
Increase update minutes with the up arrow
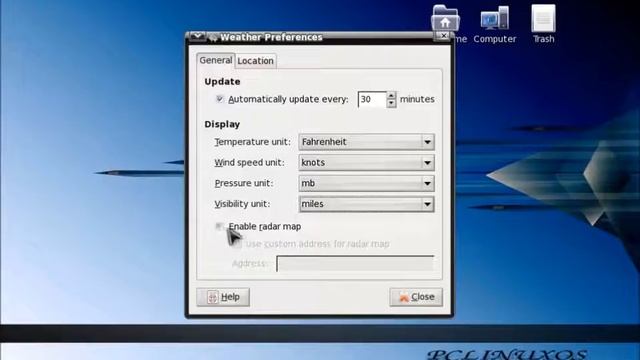click(391, 96)
